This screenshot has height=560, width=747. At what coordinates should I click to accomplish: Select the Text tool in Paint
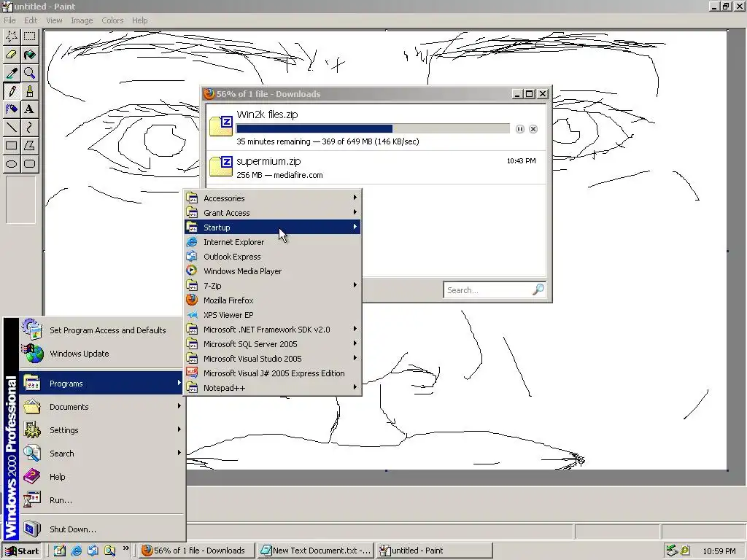point(29,109)
